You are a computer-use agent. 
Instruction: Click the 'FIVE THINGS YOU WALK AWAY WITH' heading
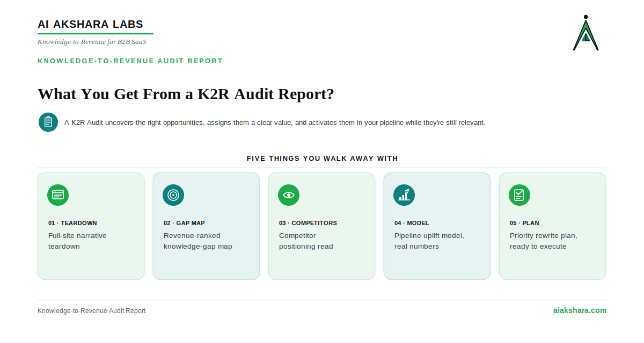click(322, 159)
